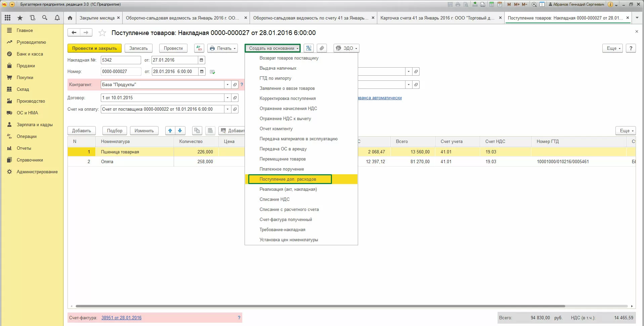Open the Счет на оплату record with the open button
Screen dimensions: 644x326
coord(235,109)
